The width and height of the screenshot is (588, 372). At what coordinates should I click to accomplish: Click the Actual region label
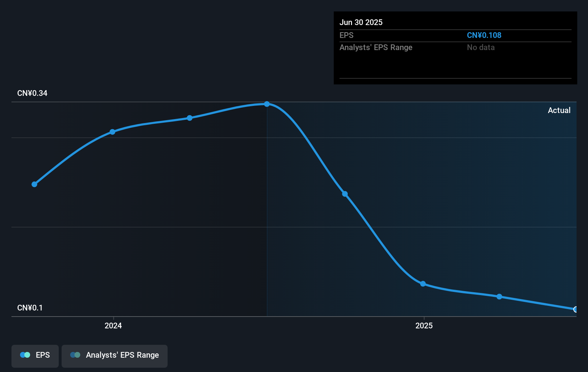coord(559,110)
